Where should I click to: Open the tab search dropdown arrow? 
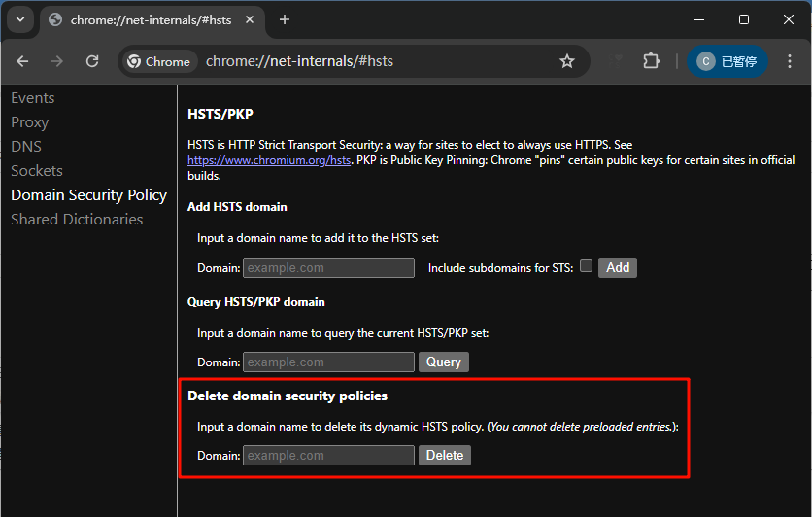click(x=20, y=19)
